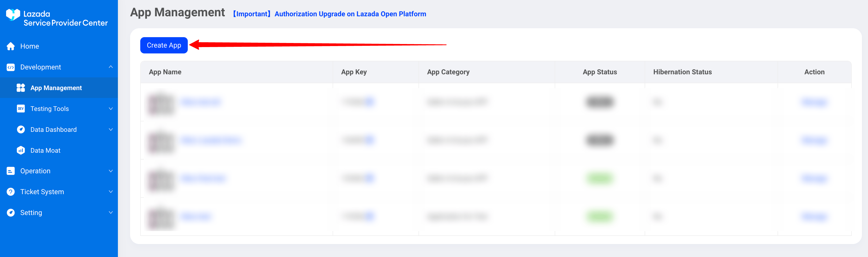
Task: Expand the Setting section chevron
Action: pos(111,213)
